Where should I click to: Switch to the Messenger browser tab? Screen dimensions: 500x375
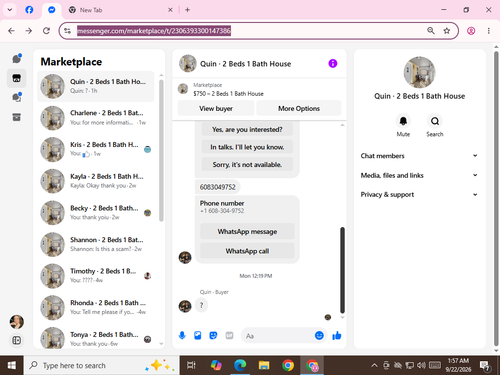[x=51, y=10]
